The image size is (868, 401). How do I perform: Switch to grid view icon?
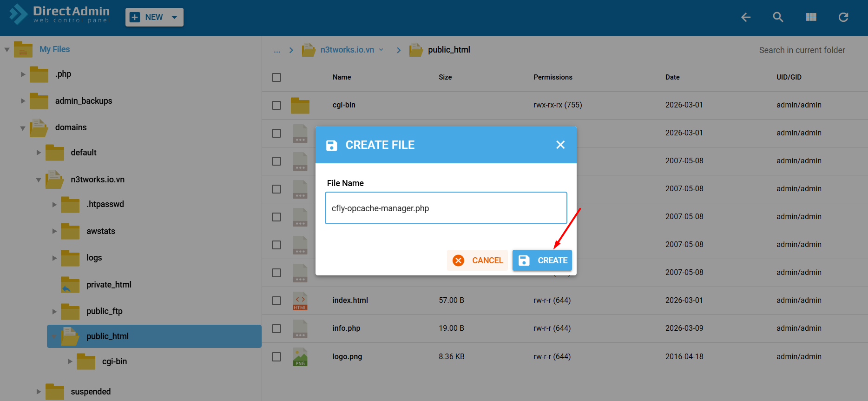click(x=811, y=17)
